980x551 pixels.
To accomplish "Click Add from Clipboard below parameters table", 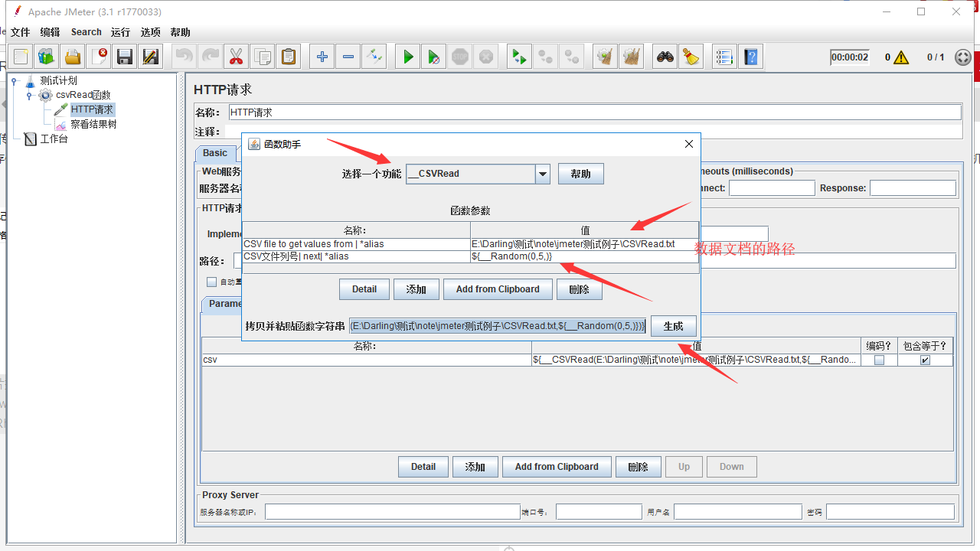I will click(x=557, y=467).
